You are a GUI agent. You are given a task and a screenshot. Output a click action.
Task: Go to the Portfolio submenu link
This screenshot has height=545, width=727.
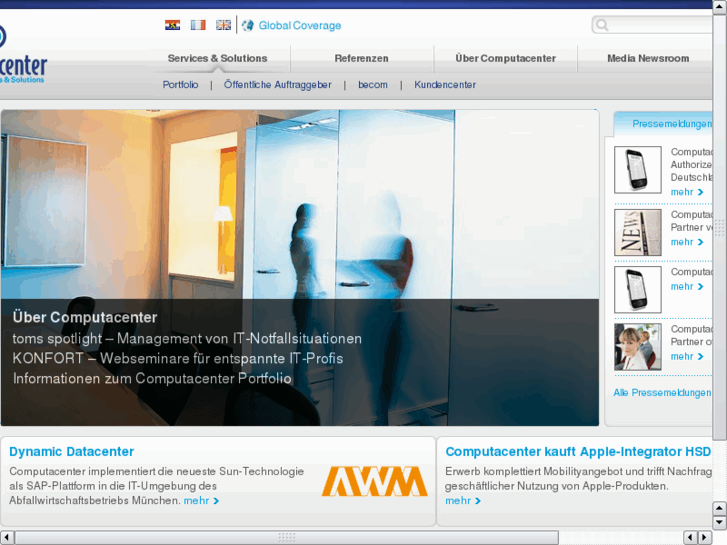tap(180, 85)
